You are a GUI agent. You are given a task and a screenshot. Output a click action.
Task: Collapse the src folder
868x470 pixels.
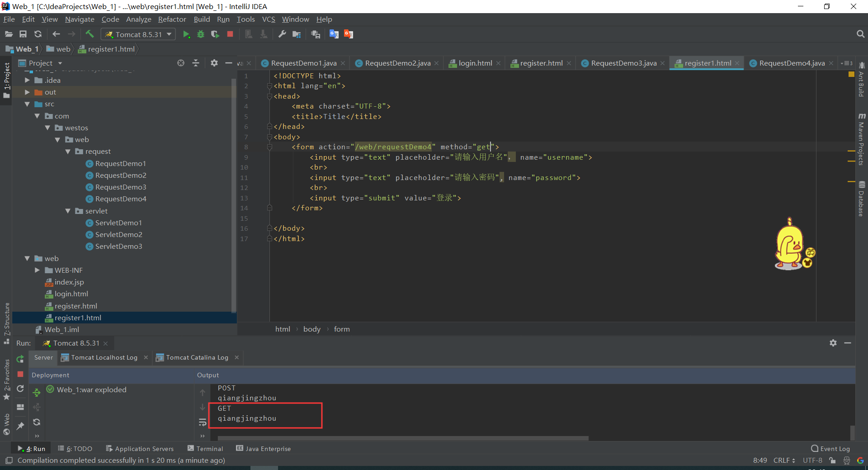tap(27, 104)
